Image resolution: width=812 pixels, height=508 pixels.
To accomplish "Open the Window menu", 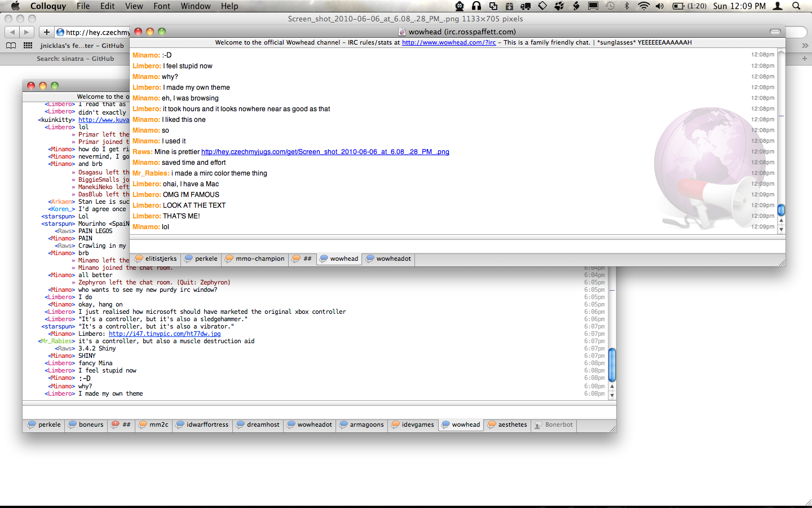I will pyautogui.click(x=196, y=6).
